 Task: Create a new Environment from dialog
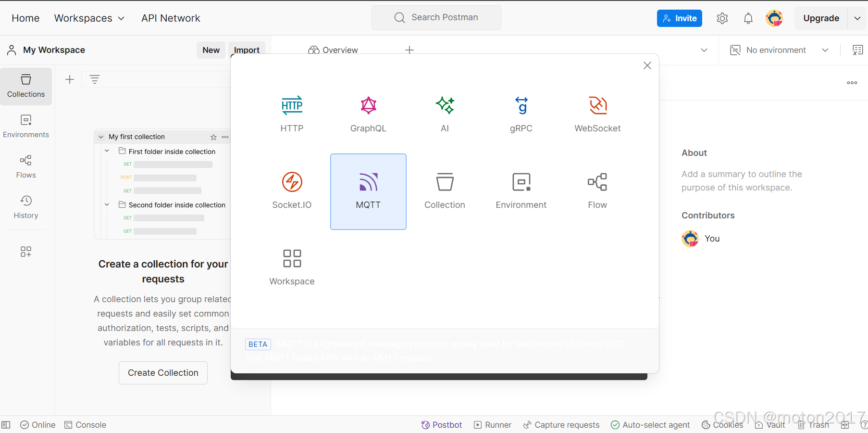tap(521, 191)
